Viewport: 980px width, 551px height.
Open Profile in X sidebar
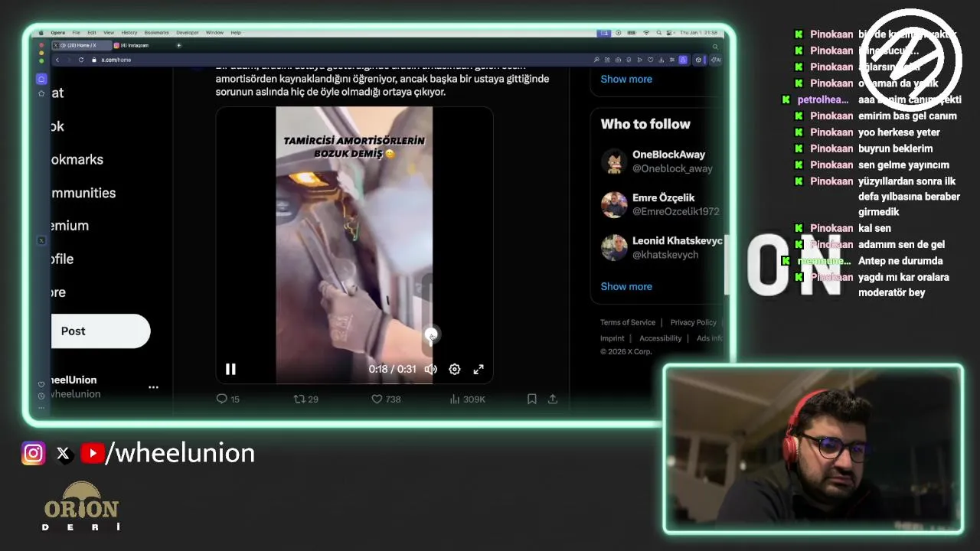click(x=62, y=259)
